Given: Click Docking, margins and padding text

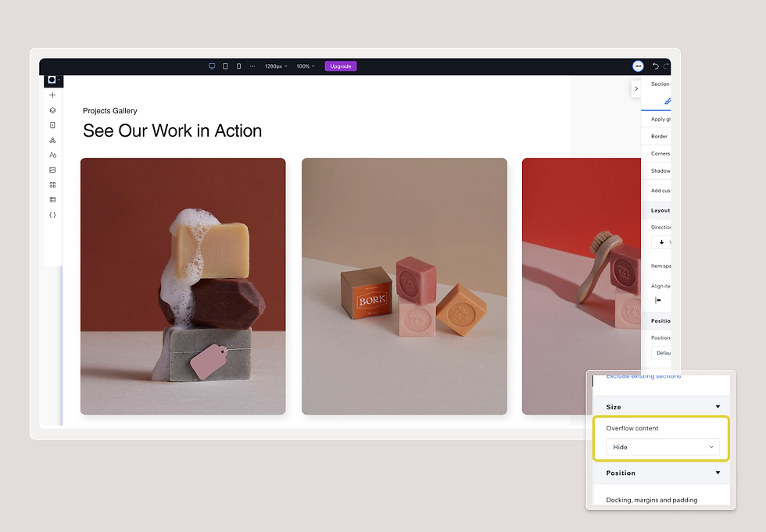Looking at the screenshot, I should pos(652,500).
